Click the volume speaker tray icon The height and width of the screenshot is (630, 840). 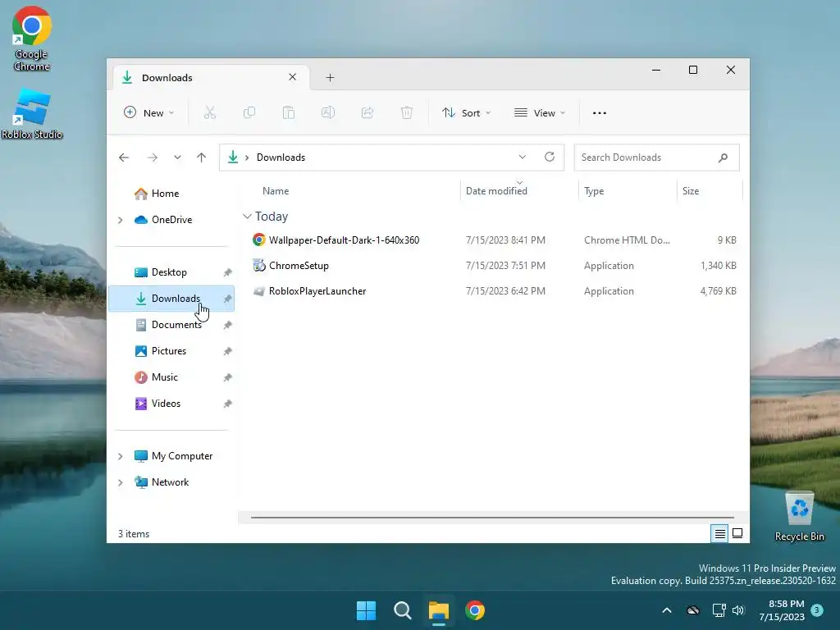point(738,610)
